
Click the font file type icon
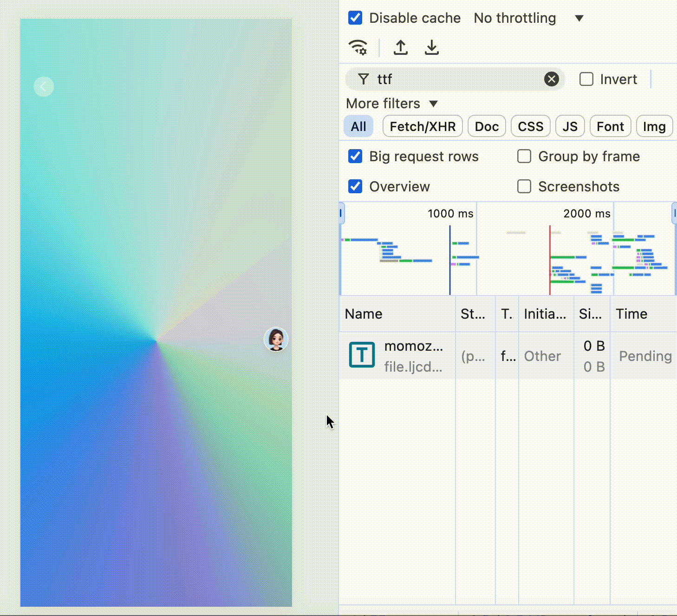[362, 355]
